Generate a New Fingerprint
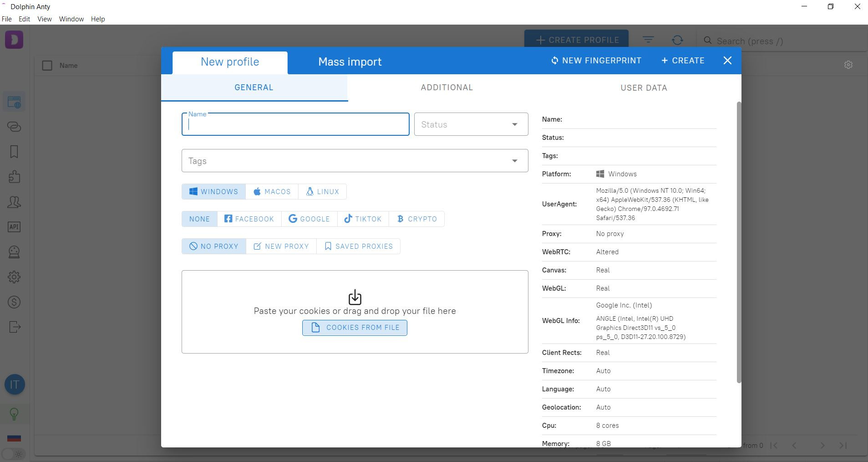The width and height of the screenshot is (868, 462). click(x=596, y=61)
